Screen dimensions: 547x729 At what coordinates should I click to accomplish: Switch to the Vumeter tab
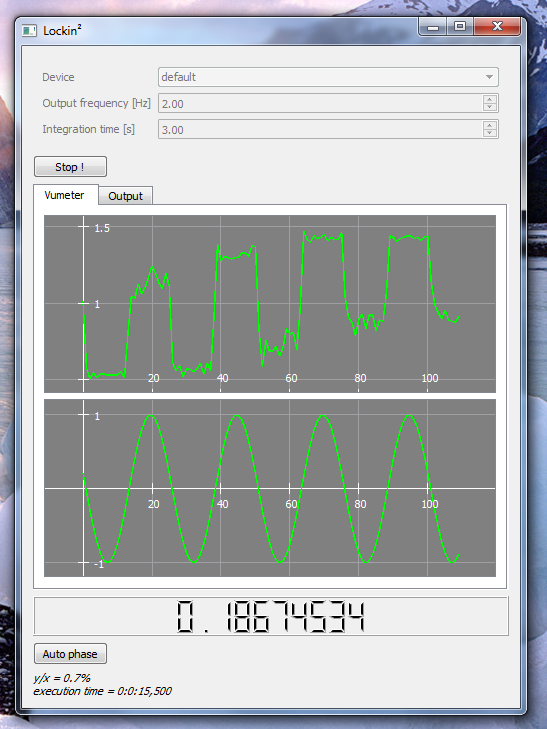(x=65, y=195)
